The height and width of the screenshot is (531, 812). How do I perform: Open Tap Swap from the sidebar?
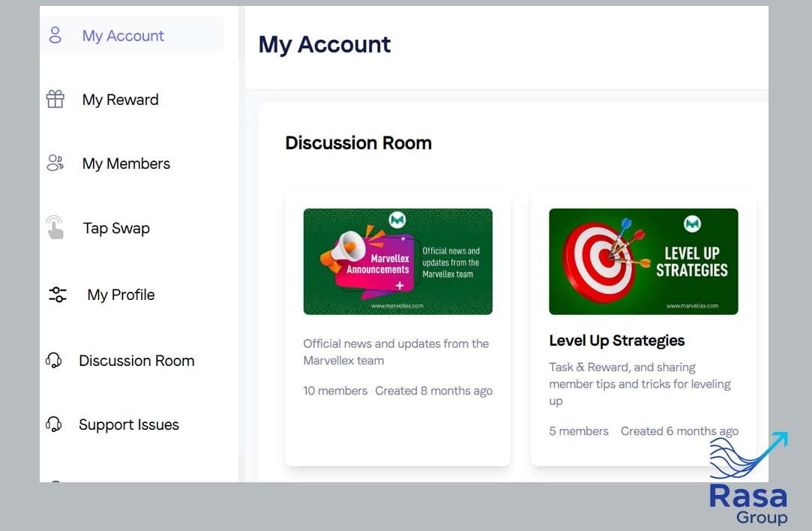tap(116, 228)
